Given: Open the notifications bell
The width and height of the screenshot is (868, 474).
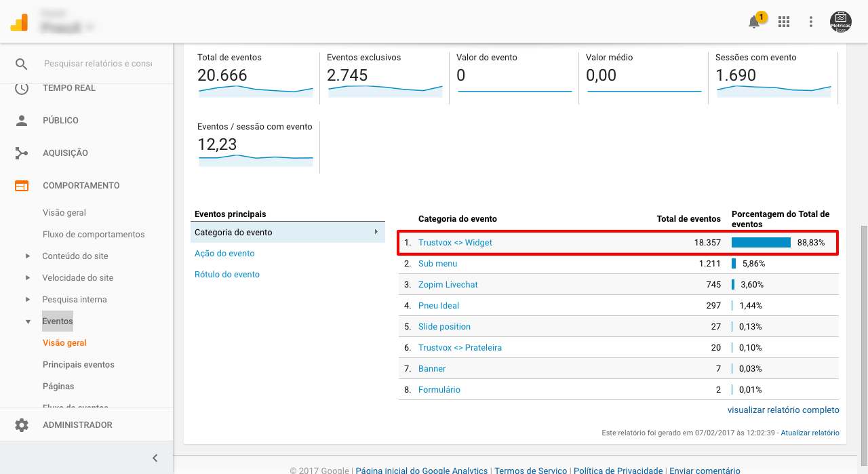Looking at the screenshot, I should click(x=754, y=22).
